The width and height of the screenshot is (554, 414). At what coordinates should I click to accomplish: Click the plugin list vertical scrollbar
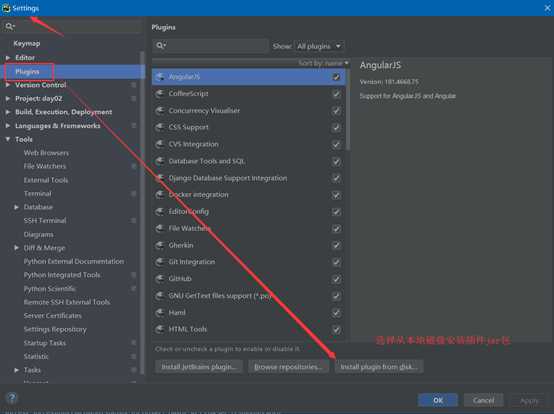click(x=348, y=110)
